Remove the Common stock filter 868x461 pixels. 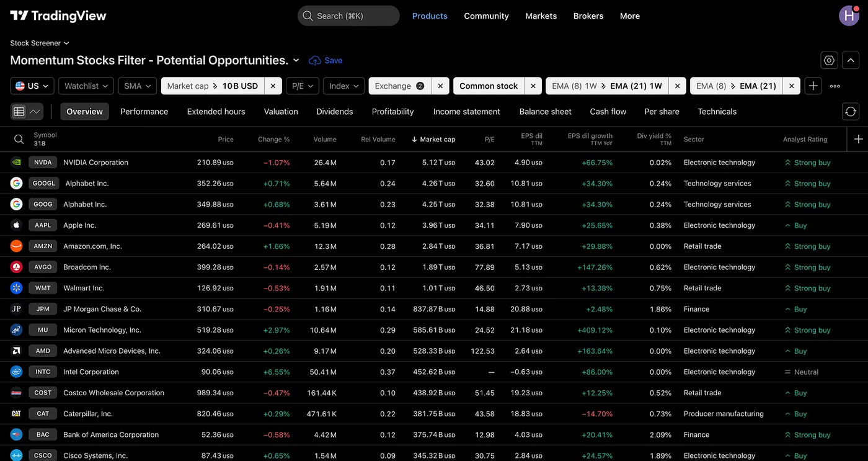[533, 86]
